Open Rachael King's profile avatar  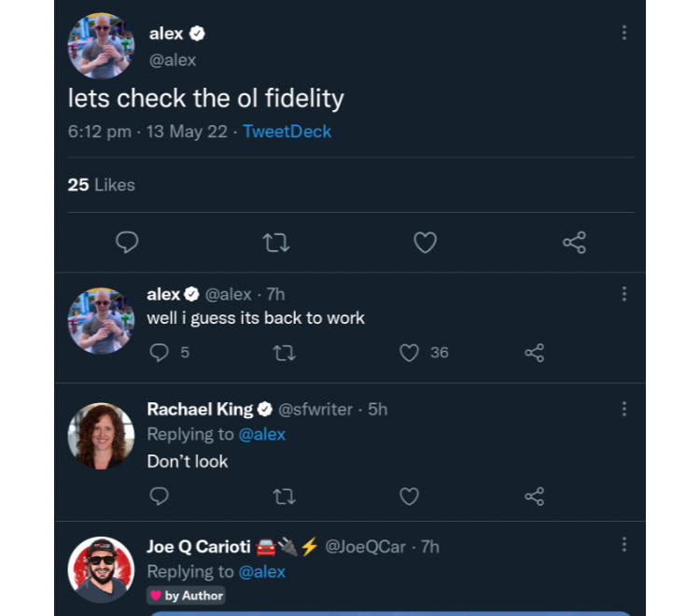[x=101, y=436]
